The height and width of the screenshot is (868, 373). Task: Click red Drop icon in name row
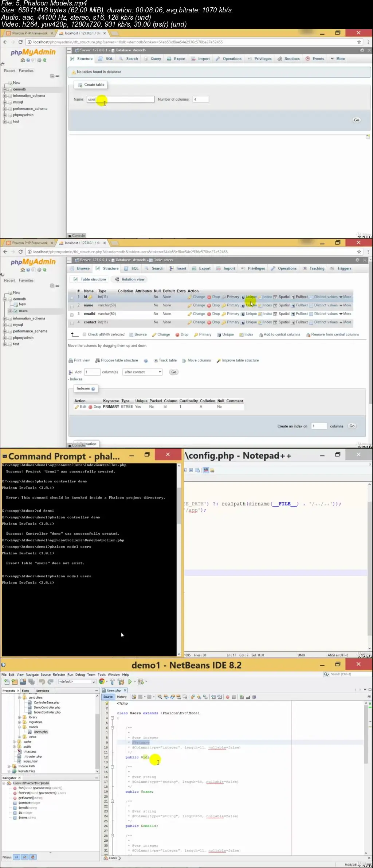(x=209, y=306)
